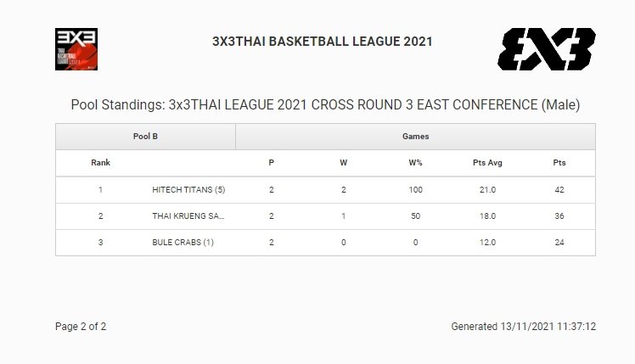Click the Pool Standings heading text
Screen dimensions: 635x364
[325, 105]
